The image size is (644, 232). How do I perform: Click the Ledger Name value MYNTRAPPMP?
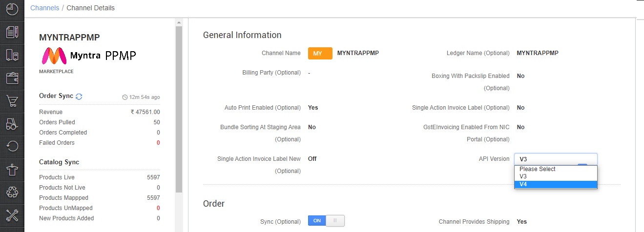point(538,53)
